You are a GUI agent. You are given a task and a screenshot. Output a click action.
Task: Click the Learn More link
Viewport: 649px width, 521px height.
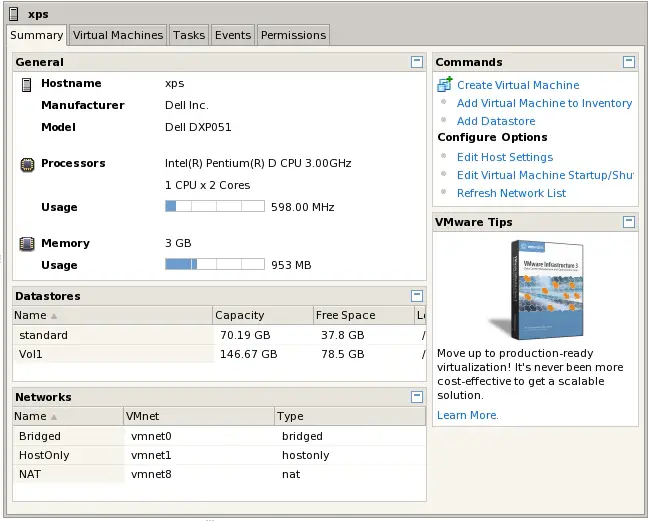click(x=468, y=415)
